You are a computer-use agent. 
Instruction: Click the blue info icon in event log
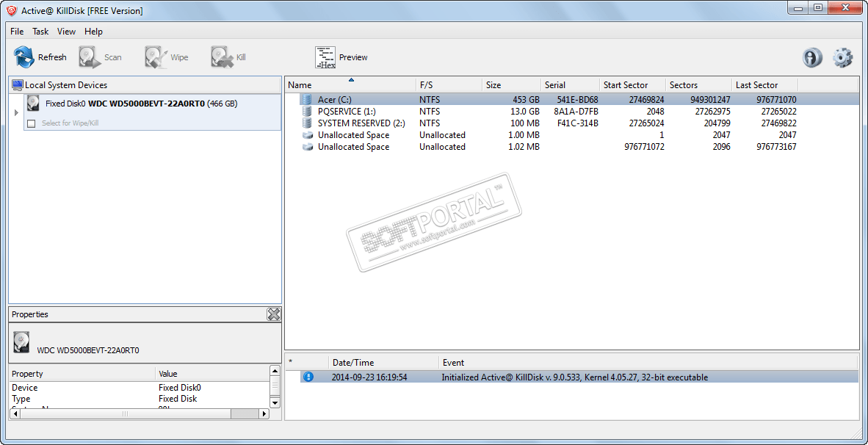[x=308, y=377]
